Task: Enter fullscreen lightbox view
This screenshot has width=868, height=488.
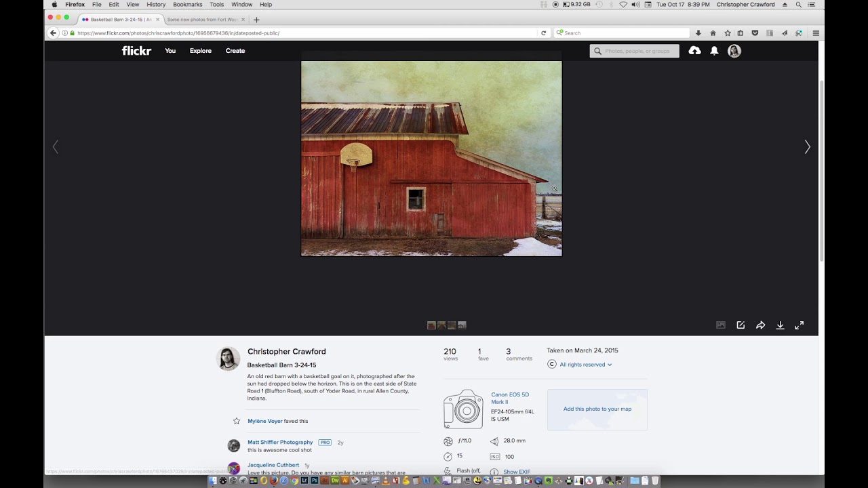Action: pyautogui.click(x=800, y=325)
